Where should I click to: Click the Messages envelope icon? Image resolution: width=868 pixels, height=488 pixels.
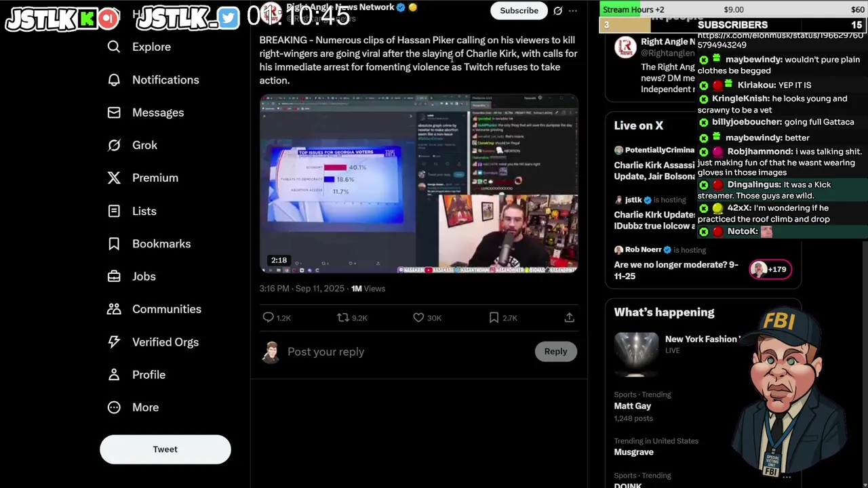114,113
